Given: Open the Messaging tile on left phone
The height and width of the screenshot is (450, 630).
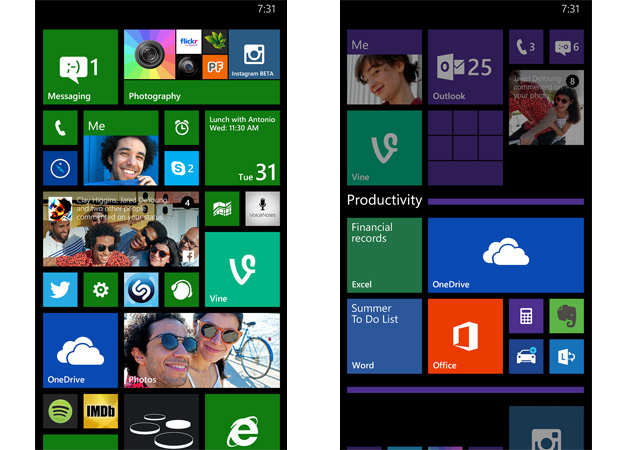Looking at the screenshot, I should tap(80, 67).
